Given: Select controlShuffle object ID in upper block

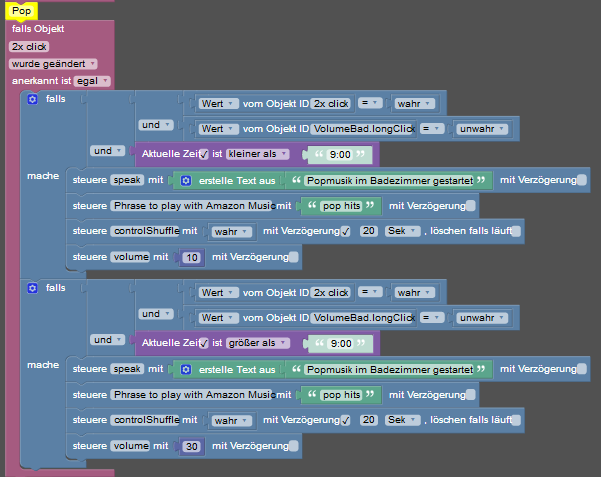Looking at the screenshot, I should pos(145,231).
